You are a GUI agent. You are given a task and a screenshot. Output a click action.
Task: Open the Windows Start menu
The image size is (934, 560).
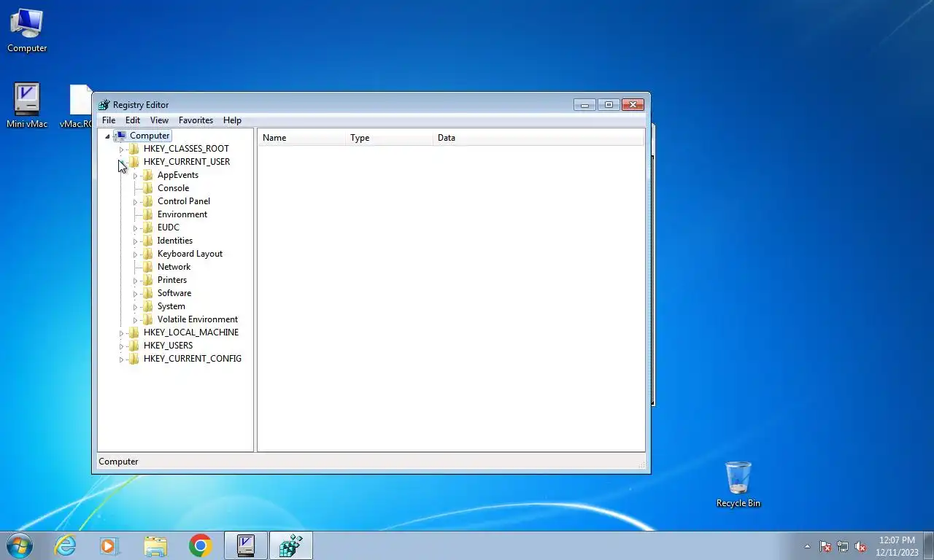click(20, 545)
